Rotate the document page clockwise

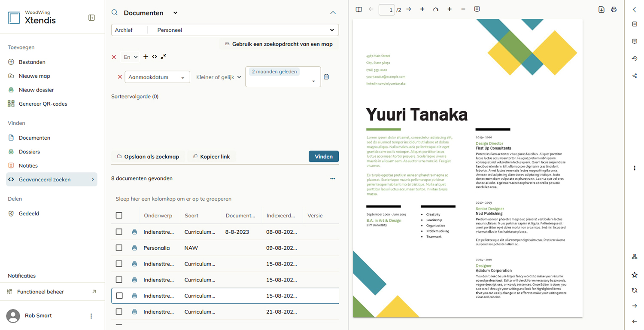(436, 9)
